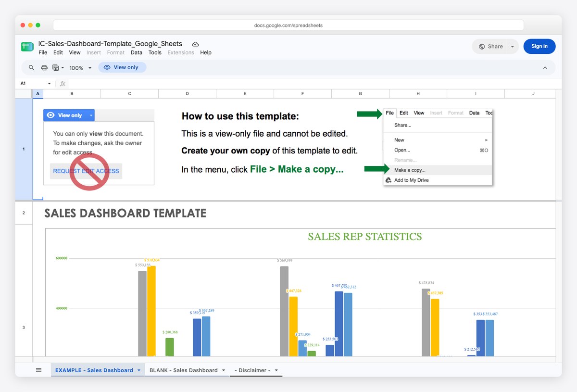Click the Share button
Screen dimensions: 577x392
click(x=490, y=47)
